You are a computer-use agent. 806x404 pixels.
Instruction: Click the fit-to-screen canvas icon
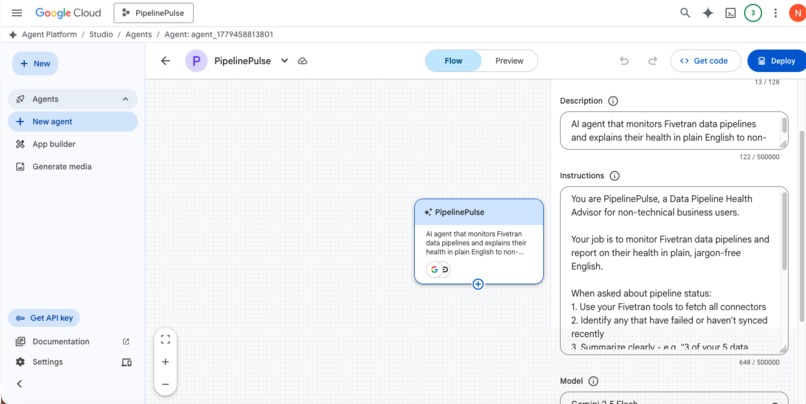point(165,339)
